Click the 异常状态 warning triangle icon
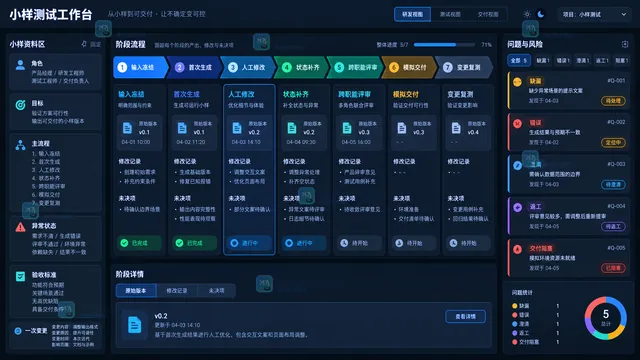 [20, 227]
